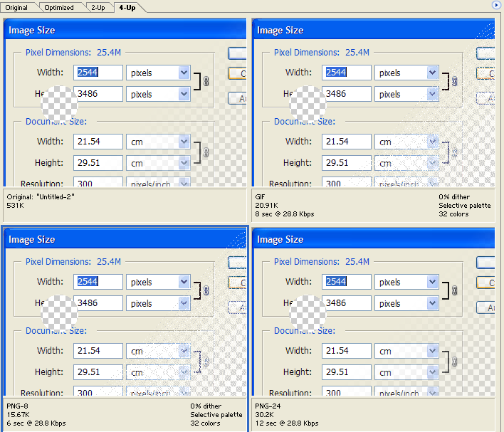Click the 29.51 height field in PNG-24 pane
The height and width of the screenshot is (432, 504).
point(347,372)
